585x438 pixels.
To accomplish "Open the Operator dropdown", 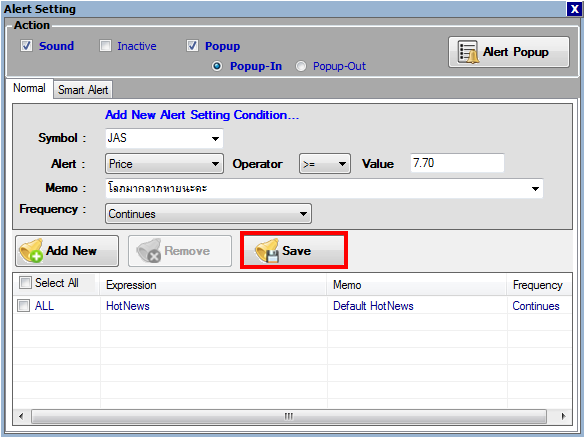I will pyautogui.click(x=325, y=164).
